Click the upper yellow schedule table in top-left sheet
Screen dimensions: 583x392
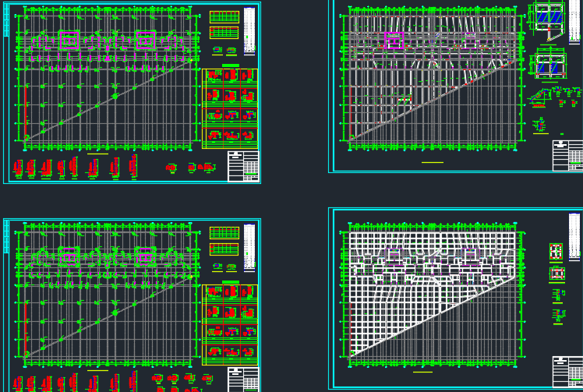pyautogui.click(x=224, y=17)
